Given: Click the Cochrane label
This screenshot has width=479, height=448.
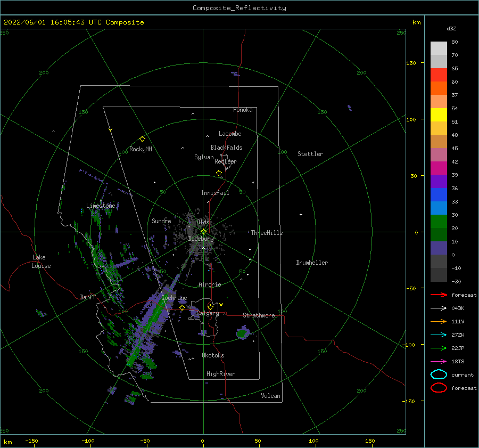Looking at the screenshot, I should point(174,298).
